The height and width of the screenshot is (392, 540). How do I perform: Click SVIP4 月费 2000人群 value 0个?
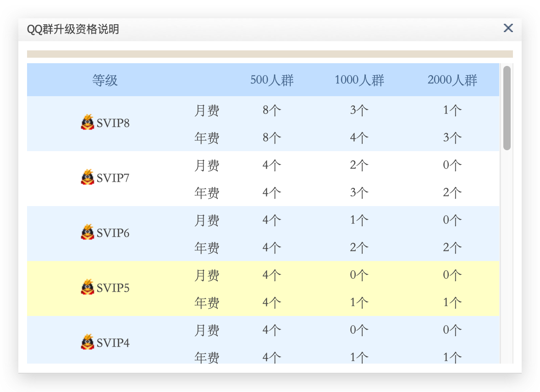pos(452,330)
